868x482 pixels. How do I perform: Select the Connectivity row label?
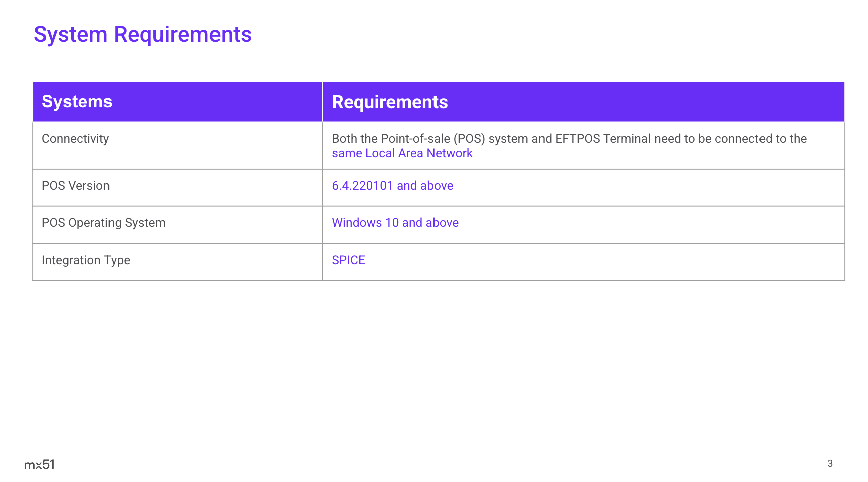pos(75,139)
